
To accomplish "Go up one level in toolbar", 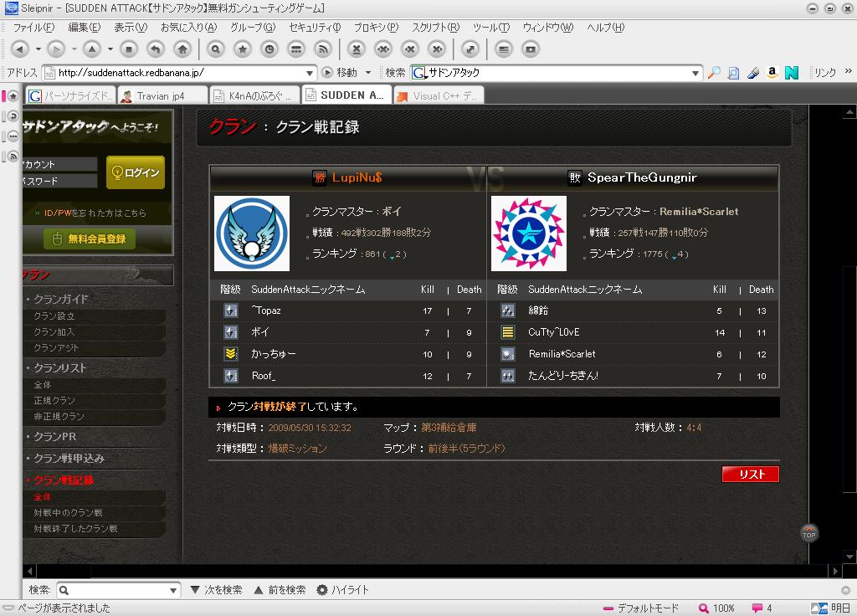I will pyautogui.click(x=92, y=49).
